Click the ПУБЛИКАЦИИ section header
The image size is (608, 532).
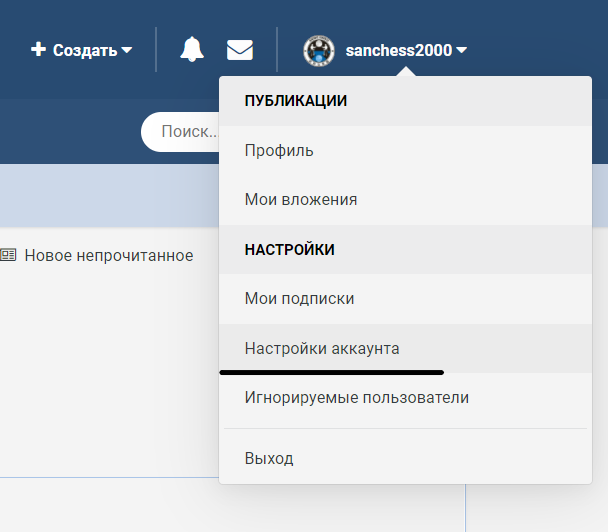296,101
